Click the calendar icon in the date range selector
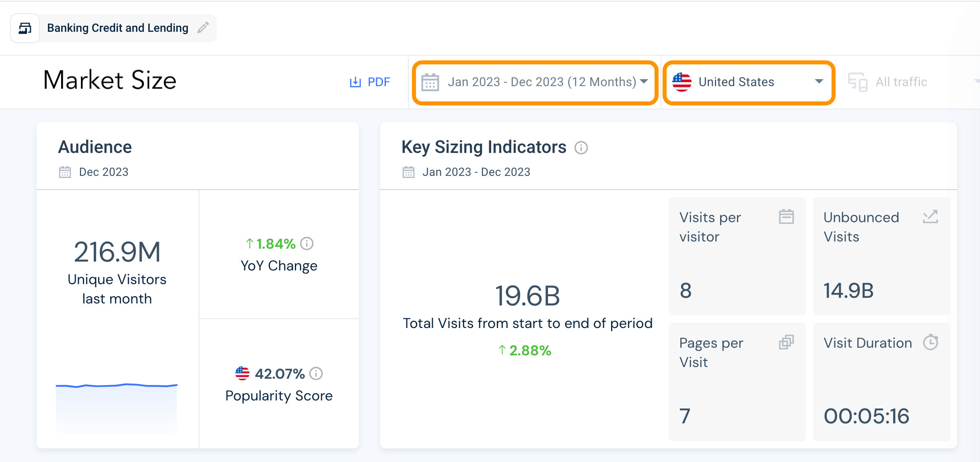 click(430, 82)
